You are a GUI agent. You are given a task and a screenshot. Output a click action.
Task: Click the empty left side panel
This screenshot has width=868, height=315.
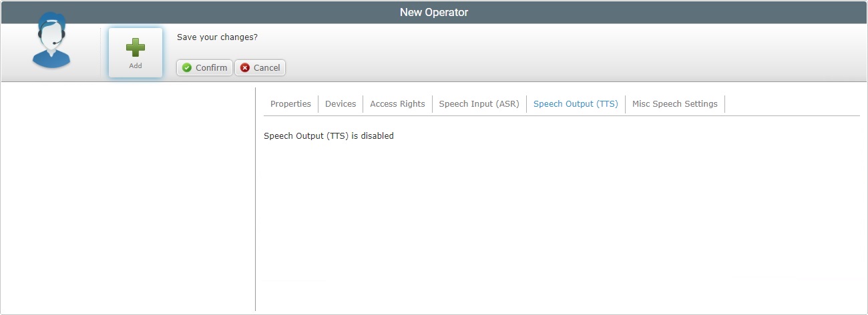[127, 200]
